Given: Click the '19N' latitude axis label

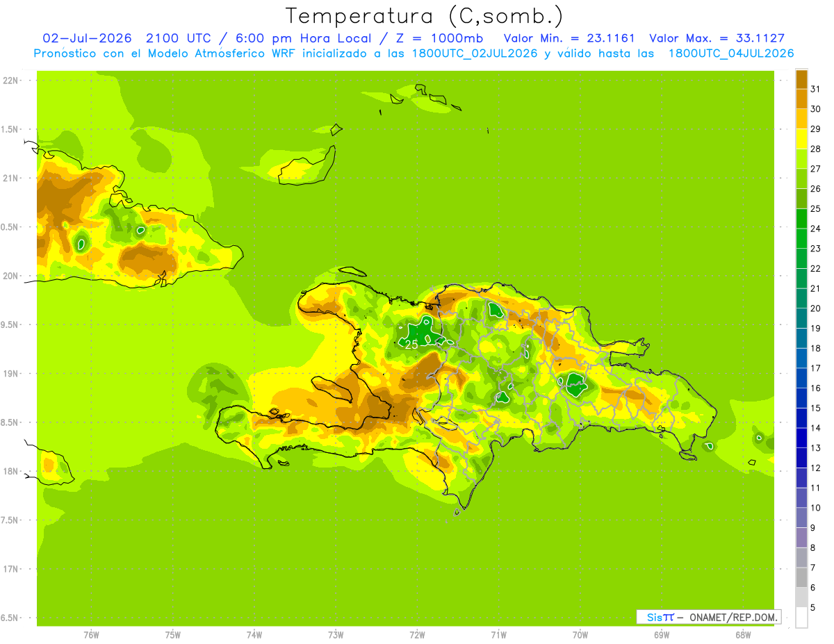Looking at the screenshot, I should pyautogui.click(x=10, y=373).
